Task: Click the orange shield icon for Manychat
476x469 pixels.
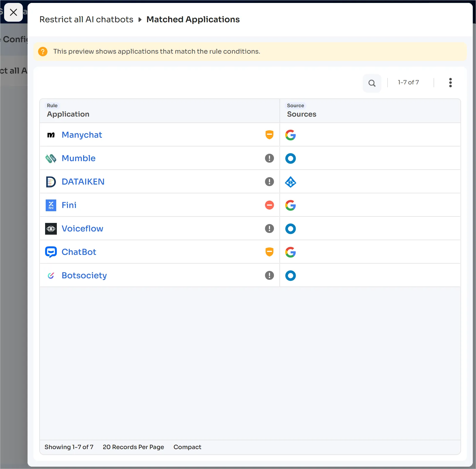Action: coord(269,135)
